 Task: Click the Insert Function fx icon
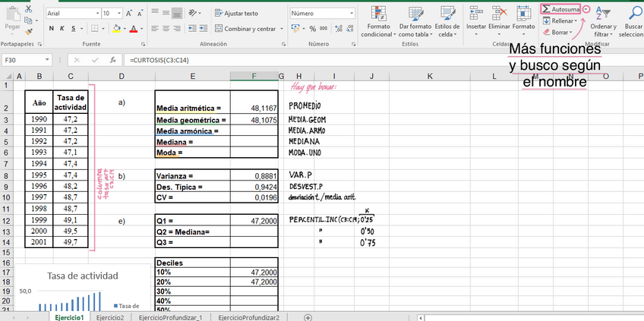click(112, 60)
